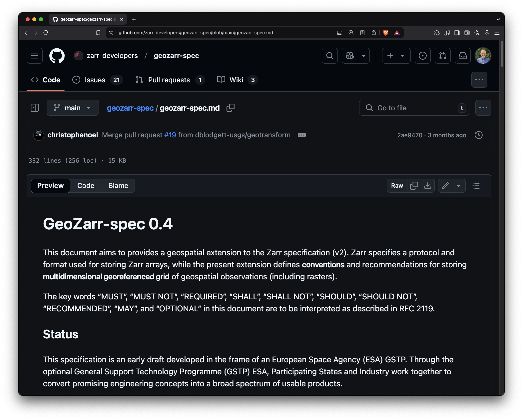
Task: Open Brave Rewards triangle icon
Action: click(x=397, y=33)
